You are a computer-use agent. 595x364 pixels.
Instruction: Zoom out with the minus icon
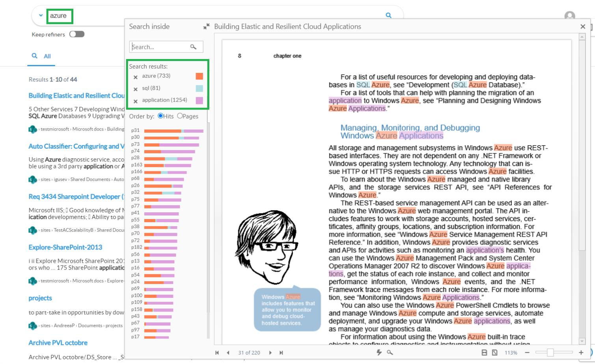tap(527, 353)
